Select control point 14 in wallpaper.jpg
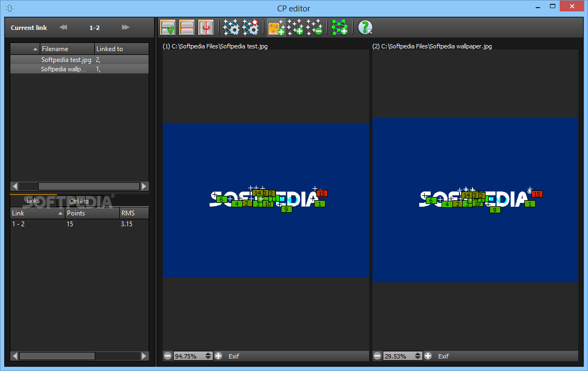 pyautogui.click(x=467, y=195)
